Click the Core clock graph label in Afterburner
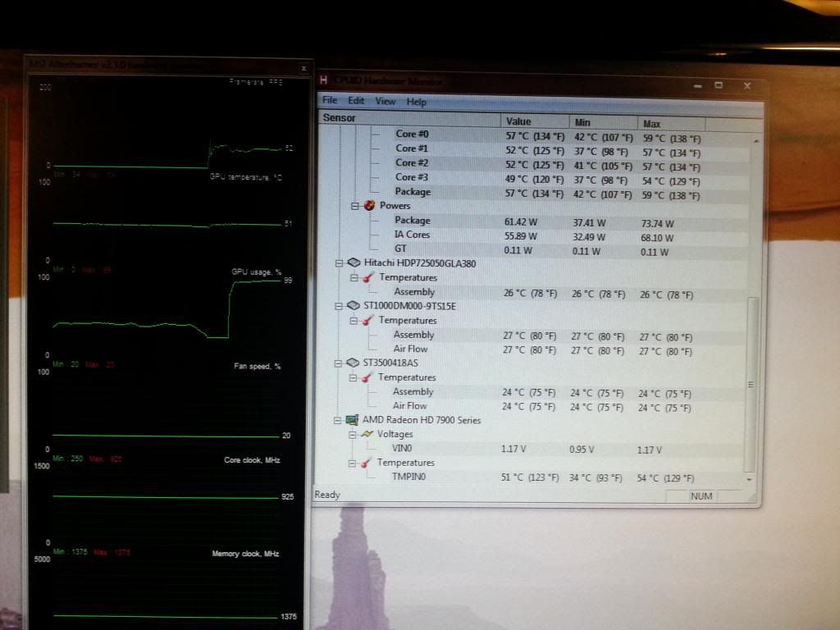Image resolution: width=840 pixels, height=630 pixels. [x=252, y=460]
